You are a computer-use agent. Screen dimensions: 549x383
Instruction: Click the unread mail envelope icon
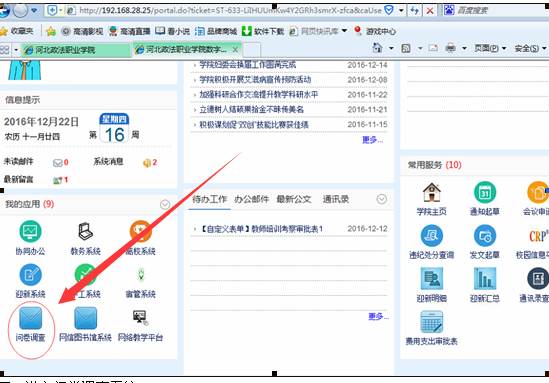click(x=57, y=163)
